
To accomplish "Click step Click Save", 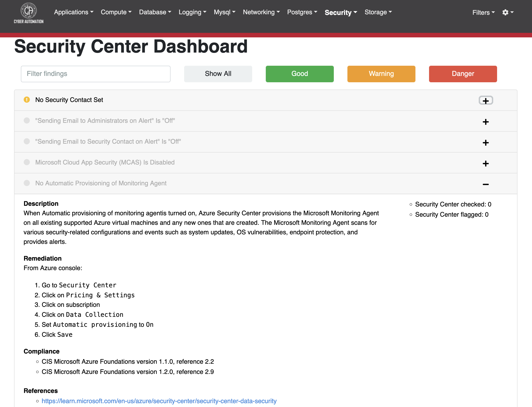I will coord(57,334).
